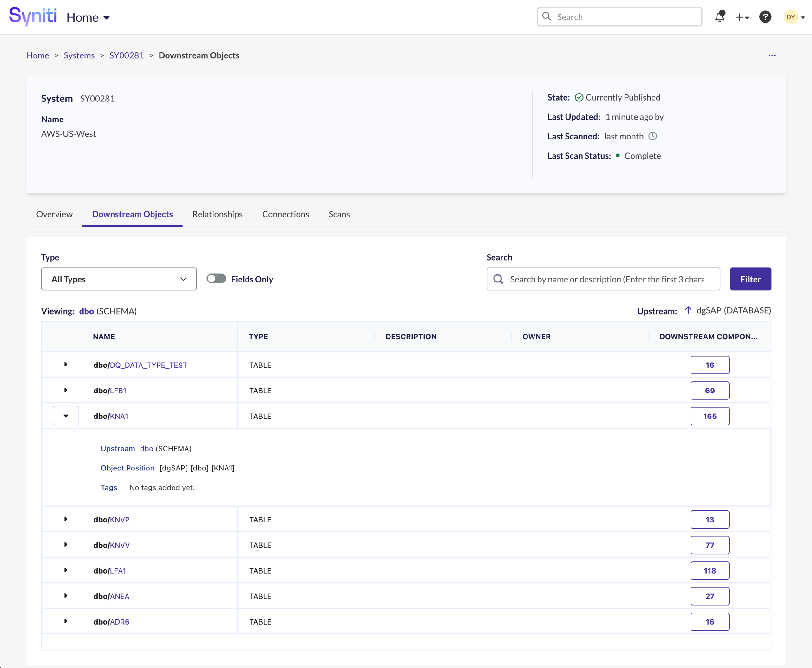The height and width of the screenshot is (668, 812).
Task: Open the LFB1 table link
Action: (x=118, y=391)
